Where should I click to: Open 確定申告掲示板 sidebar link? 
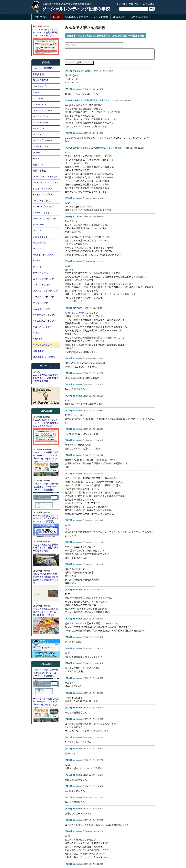46,81
